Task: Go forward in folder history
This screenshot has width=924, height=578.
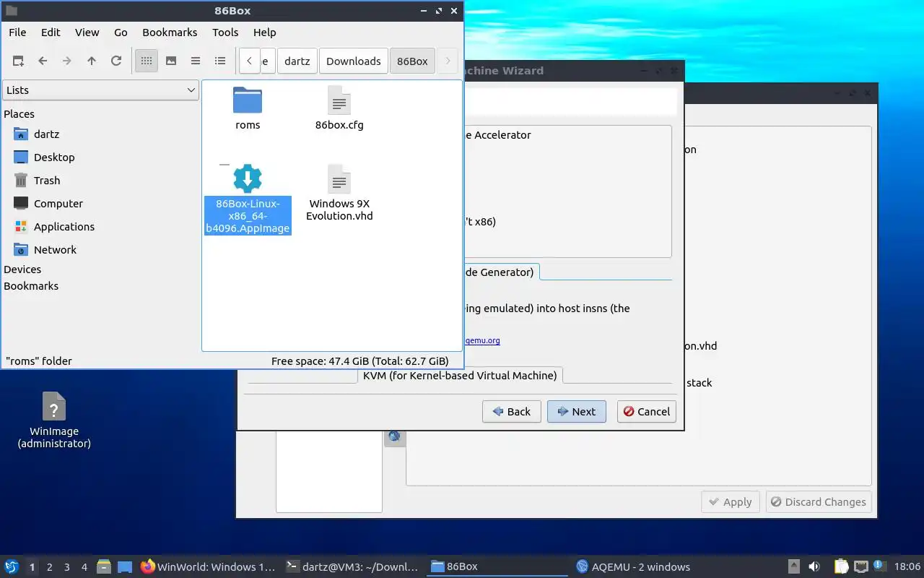Action: point(67,61)
